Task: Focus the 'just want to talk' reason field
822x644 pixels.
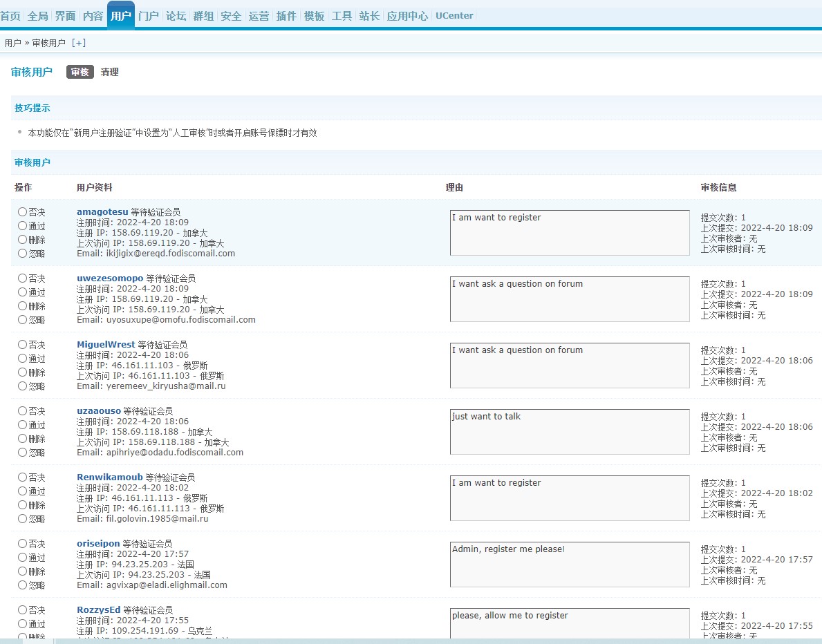Action: (569, 432)
